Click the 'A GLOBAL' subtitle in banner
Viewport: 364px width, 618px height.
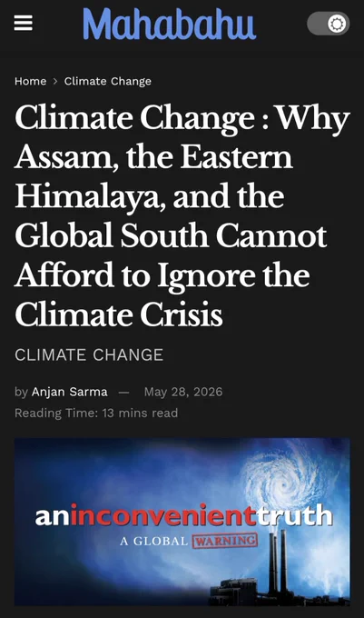(x=154, y=541)
